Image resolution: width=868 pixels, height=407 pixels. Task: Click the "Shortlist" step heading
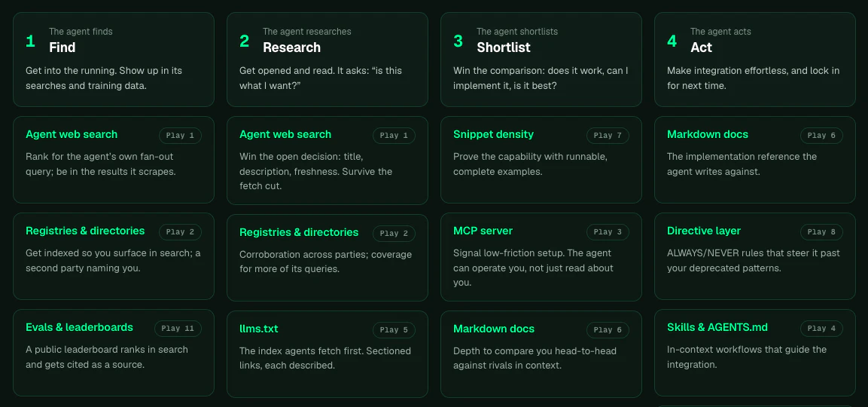tap(504, 47)
